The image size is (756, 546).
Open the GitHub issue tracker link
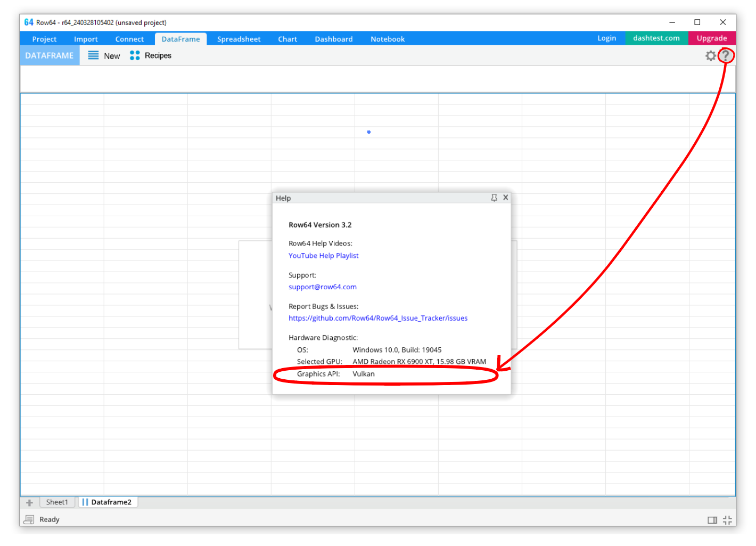(x=378, y=318)
